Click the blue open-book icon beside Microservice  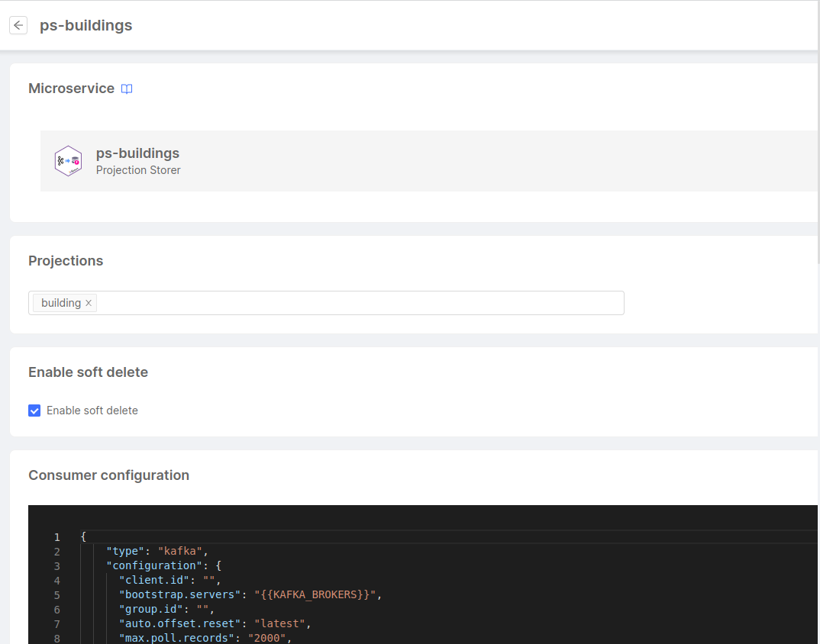click(126, 89)
